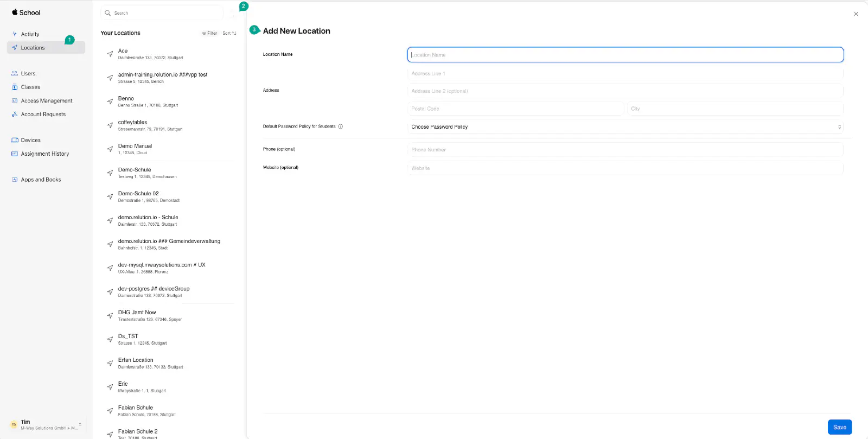Image resolution: width=868 pixels, height=439 pixels.
Task: Select Locations in the sidebar
Action: pyautogui.click(x=46, y=48)
